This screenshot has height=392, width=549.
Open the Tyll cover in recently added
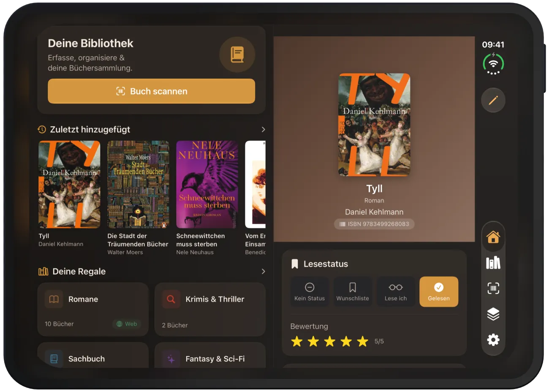coord(69,185)
